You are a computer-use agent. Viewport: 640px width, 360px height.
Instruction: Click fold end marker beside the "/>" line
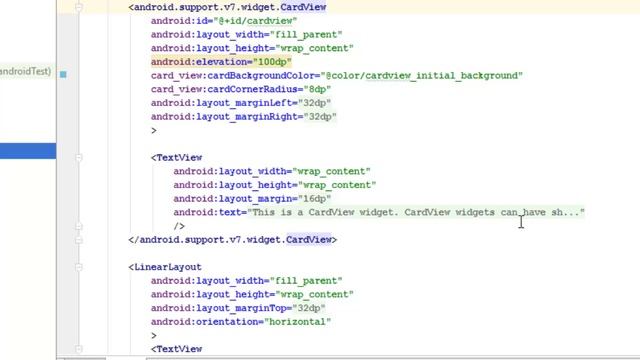79,226
